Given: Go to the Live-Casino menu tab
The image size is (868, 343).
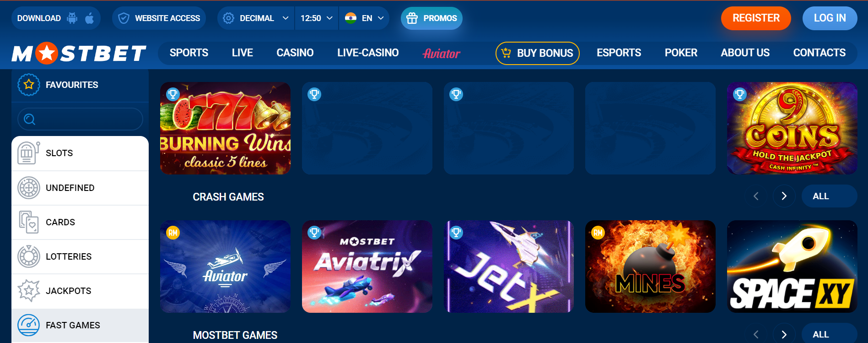Looking at the screenshot, I should tap(368, 53).
